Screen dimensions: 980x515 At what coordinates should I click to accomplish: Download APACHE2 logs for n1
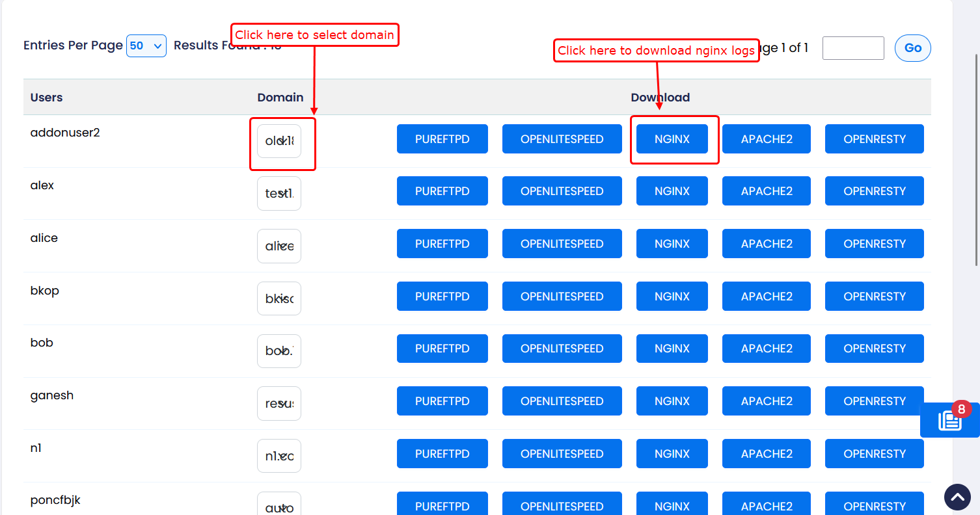coord(766,454)
